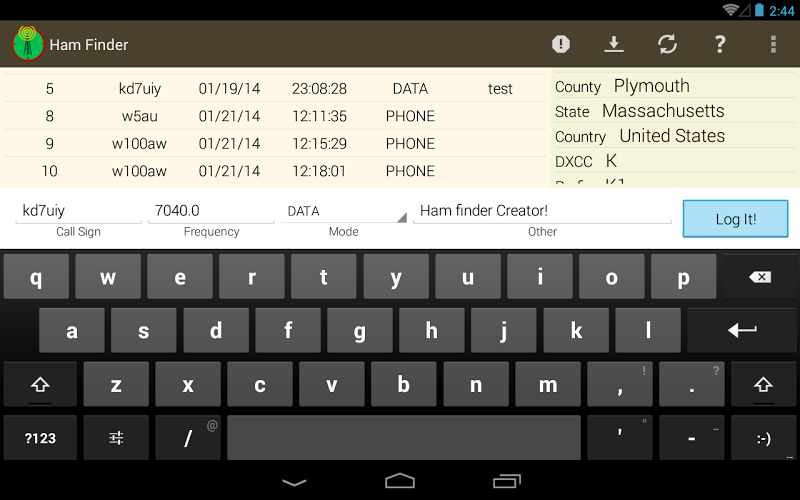Tap the Ham Finder app logo icon

coord(28,44)
